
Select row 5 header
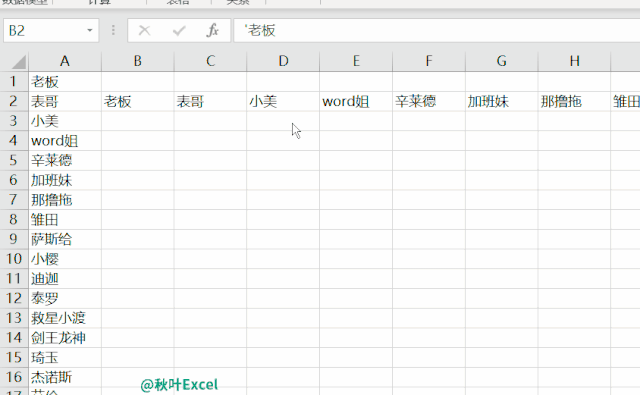click(x=14, y=160)
